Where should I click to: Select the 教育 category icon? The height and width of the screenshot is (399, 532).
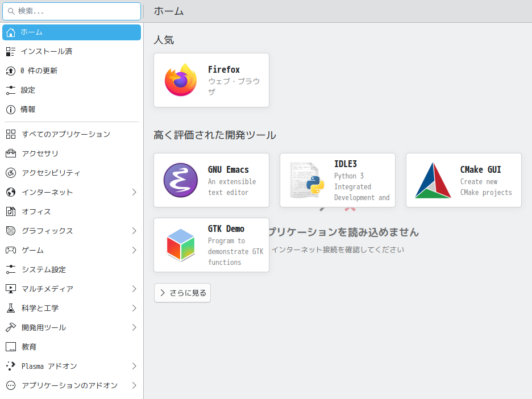pyautogui.click(x=10, y=346)
